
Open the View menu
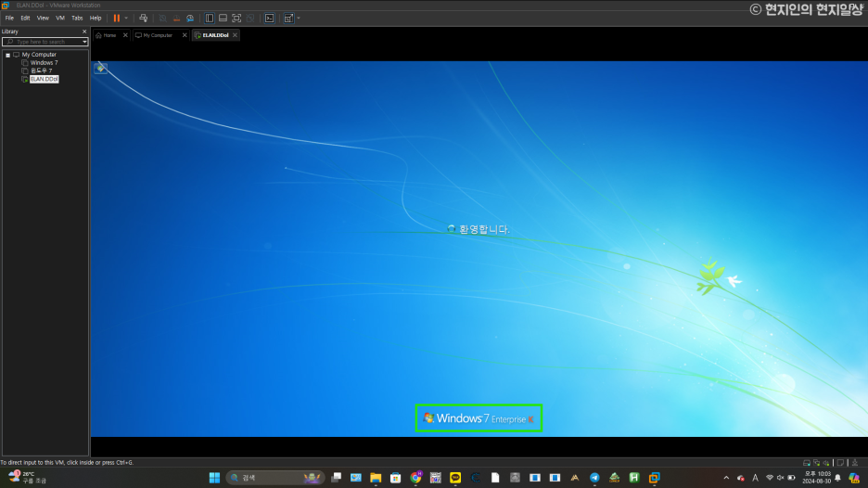(x=43, y=19)
